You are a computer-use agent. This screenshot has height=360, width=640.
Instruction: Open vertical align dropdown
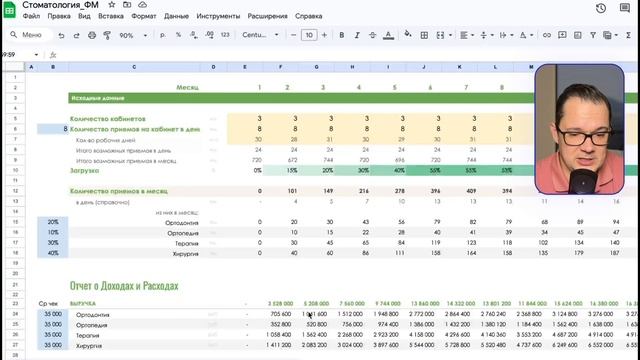pyautogui.click(x=487, y=36)
